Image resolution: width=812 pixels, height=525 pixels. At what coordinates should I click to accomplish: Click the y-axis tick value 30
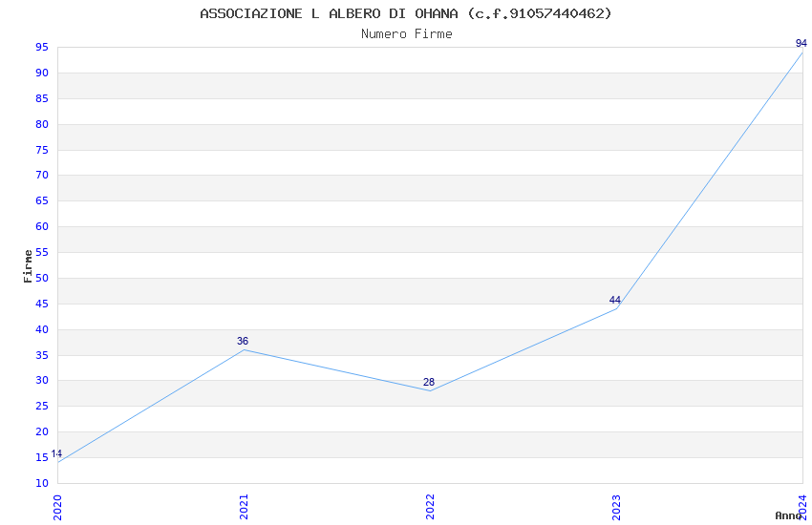click(42, 380)
